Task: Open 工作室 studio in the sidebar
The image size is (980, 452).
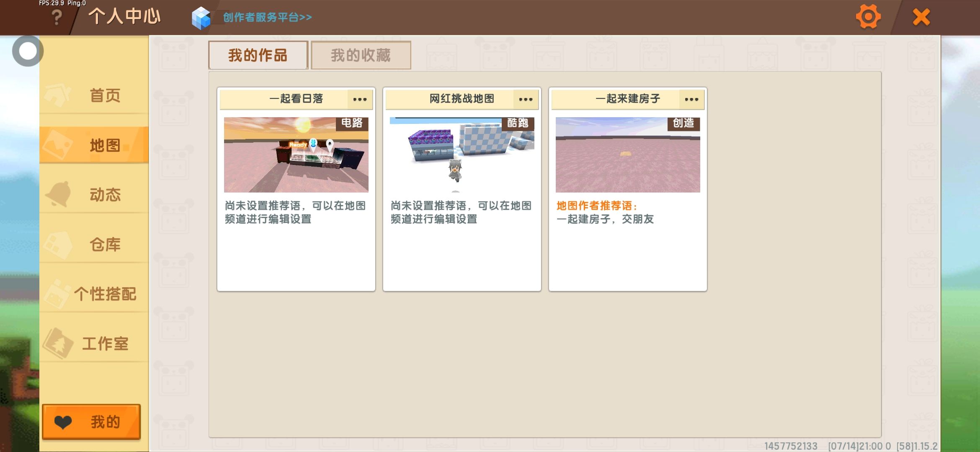Action: pyautogui.click(x=95, y=344)
